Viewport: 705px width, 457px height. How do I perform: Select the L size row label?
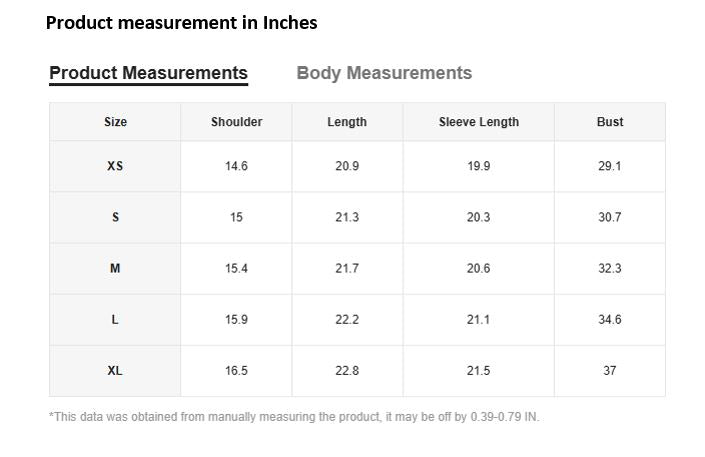click(115, 320)
